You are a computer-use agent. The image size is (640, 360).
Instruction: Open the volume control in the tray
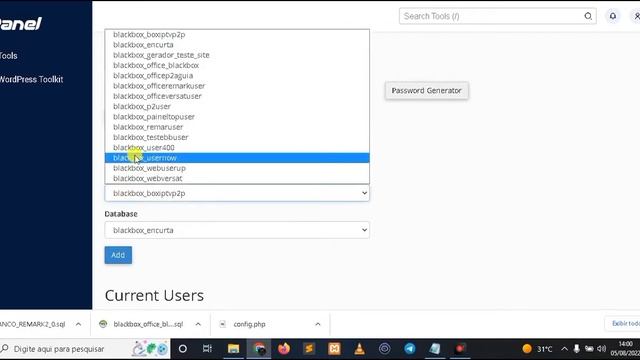click(x=602, y=349)
